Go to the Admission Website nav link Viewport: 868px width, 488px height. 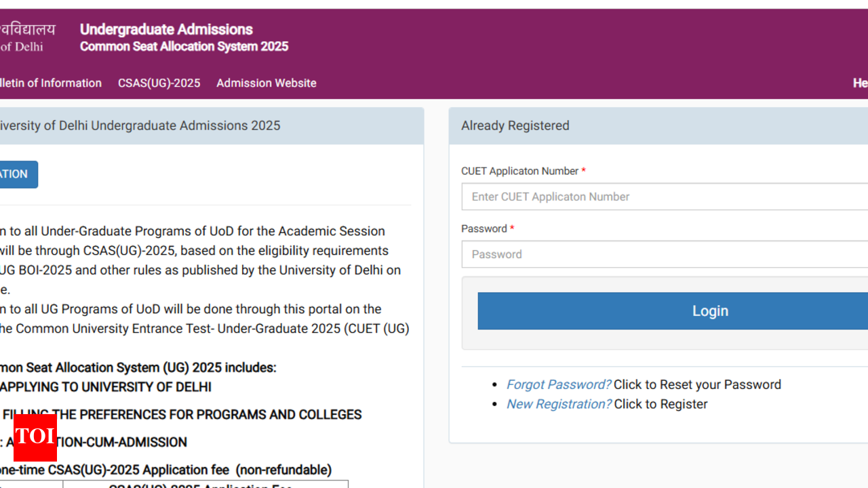pos(266,83)
